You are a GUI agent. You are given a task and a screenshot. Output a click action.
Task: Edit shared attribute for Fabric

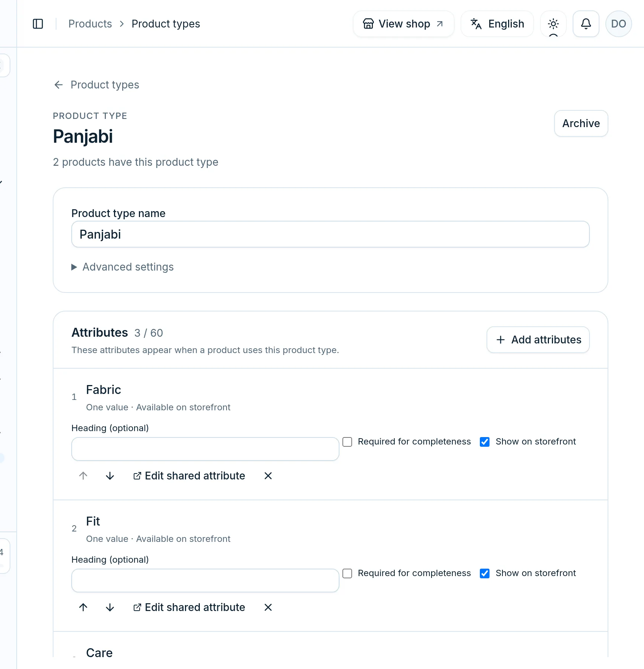click(x=189, y=476)
